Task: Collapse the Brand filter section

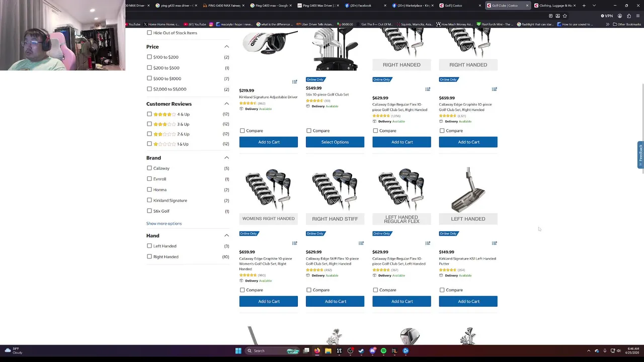Action: [x=226, y=157]
